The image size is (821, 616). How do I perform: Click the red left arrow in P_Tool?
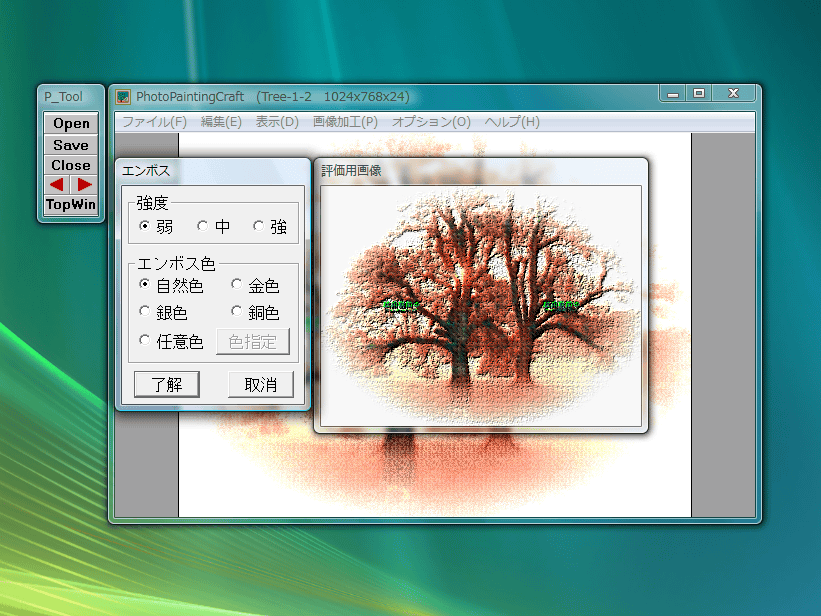pyautogui.click(x=57, y=185)
